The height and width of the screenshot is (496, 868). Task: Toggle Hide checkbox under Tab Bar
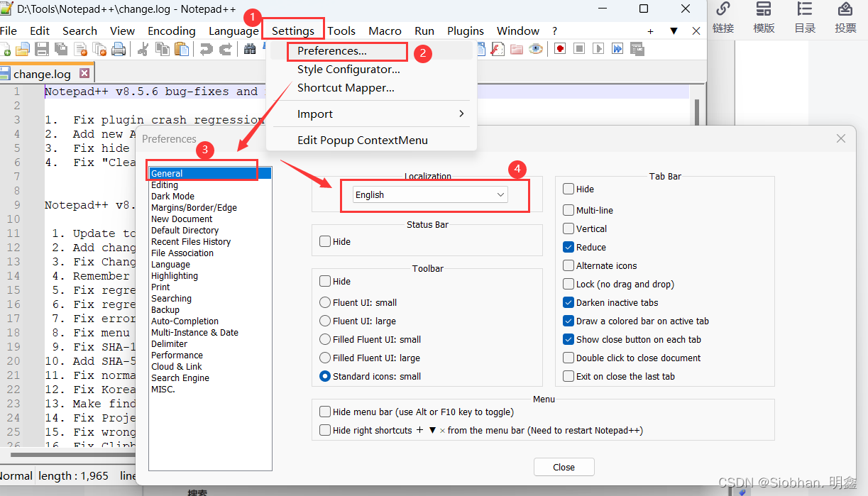pyautogui.click(x=568, y=189)
